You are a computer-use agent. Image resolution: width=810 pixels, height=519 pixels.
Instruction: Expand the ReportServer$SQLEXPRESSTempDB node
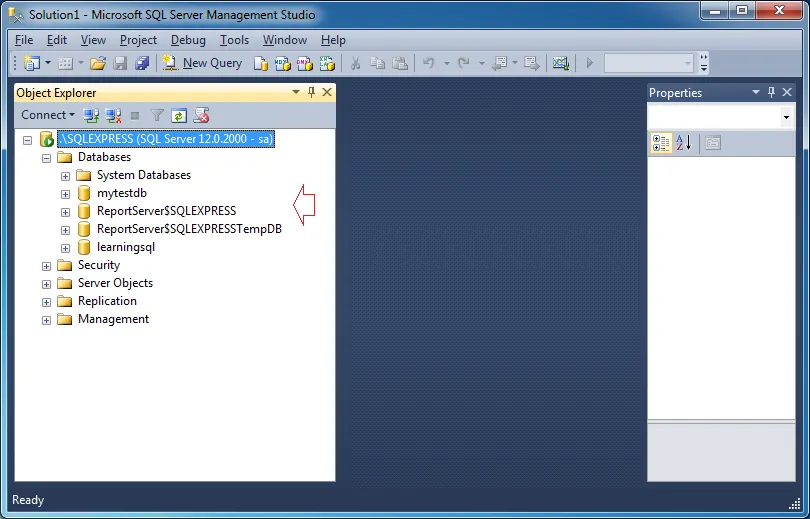click(x=65, y=230)
